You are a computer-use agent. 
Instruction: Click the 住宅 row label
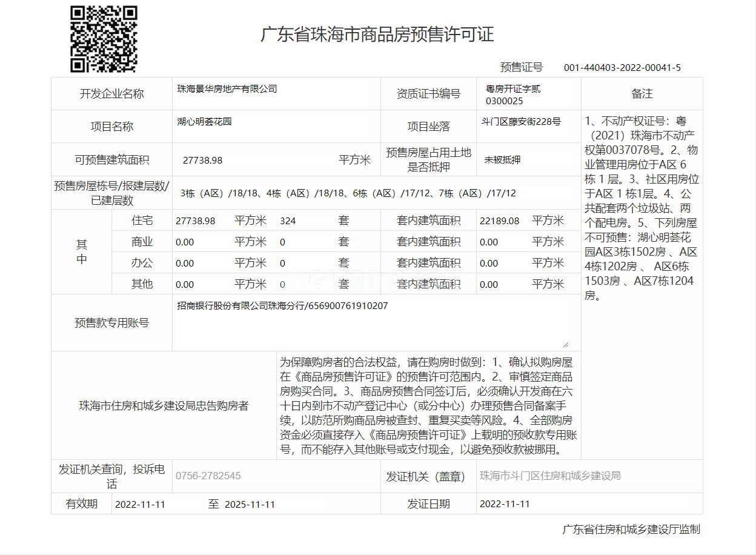(142, 221)
